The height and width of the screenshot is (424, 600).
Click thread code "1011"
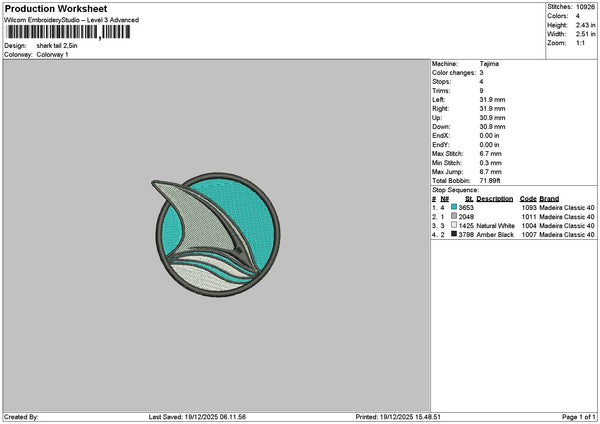(529, 217)
